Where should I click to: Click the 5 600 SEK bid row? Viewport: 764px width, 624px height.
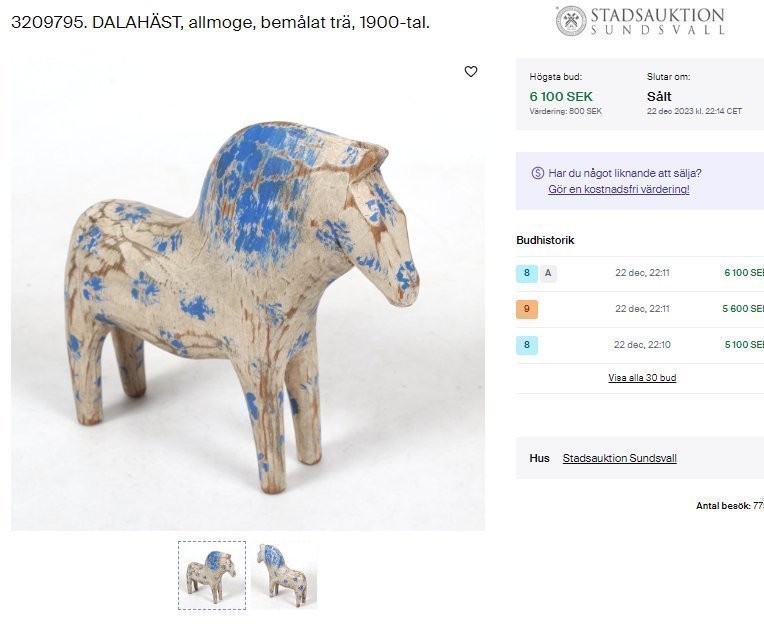click(640, 309)
